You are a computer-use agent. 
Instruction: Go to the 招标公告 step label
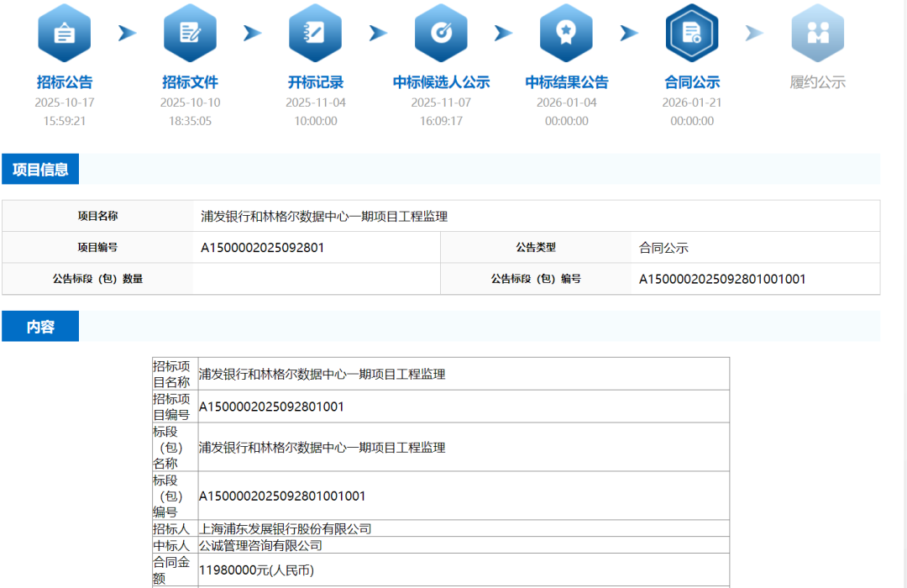click(64, 82)
